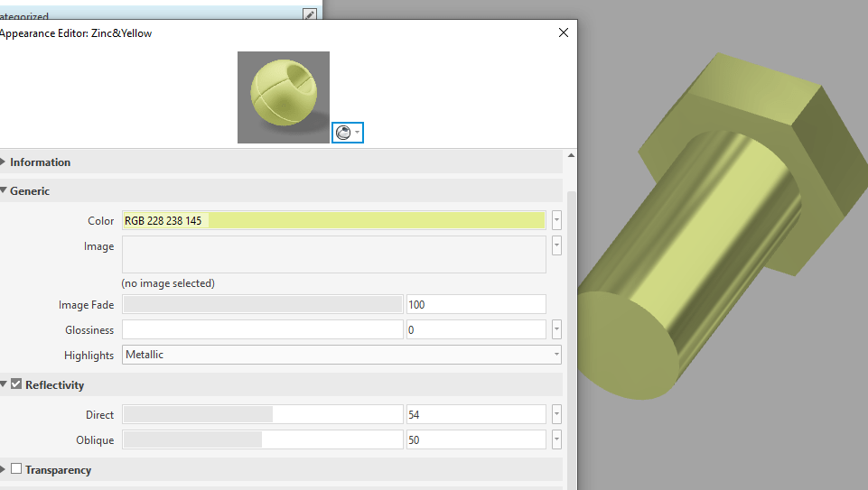
Task: Open the Image field dropdown arrow
Action: [557, 245]
